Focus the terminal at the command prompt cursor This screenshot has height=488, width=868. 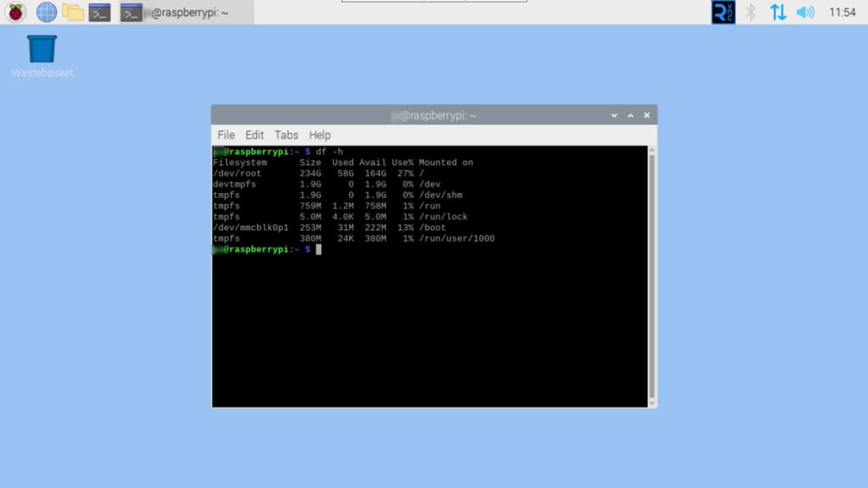tap(319, 250)
